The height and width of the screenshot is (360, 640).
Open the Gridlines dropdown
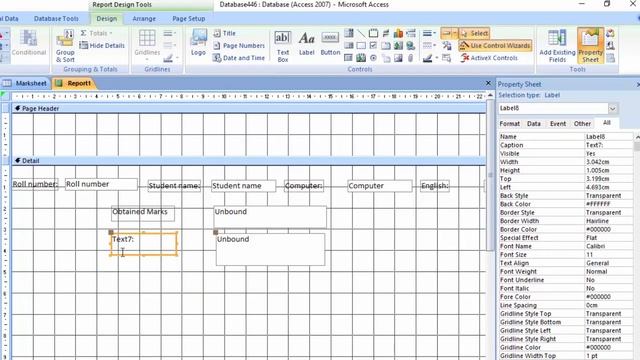click(147, 45)
